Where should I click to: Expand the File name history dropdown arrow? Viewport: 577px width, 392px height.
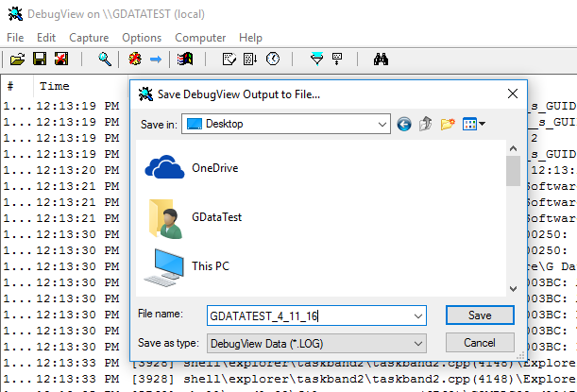tap(418, 315)
